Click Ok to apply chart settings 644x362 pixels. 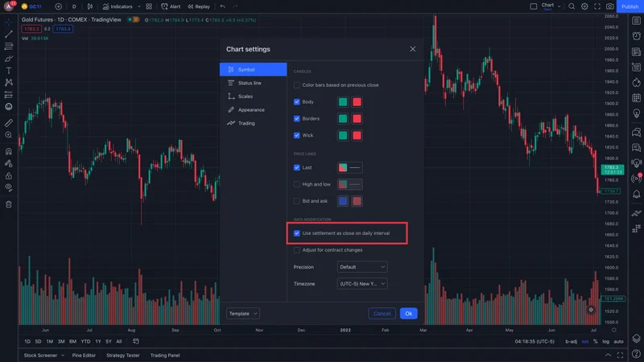tap(409, 314)
